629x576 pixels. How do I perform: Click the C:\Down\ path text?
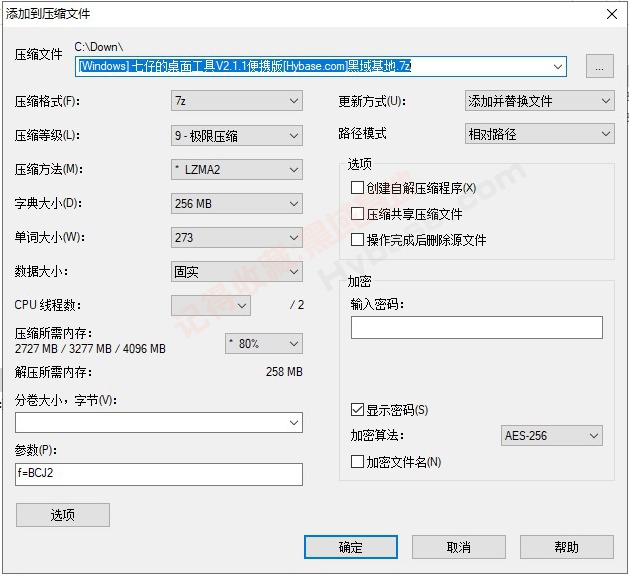(x=99, y=47)
